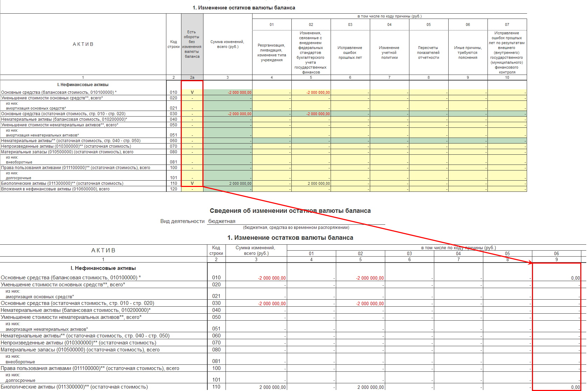This screenshot has height=391, width=588.
Task: Click the column 2a flag cell for row 080
Action: click(192, 152)
